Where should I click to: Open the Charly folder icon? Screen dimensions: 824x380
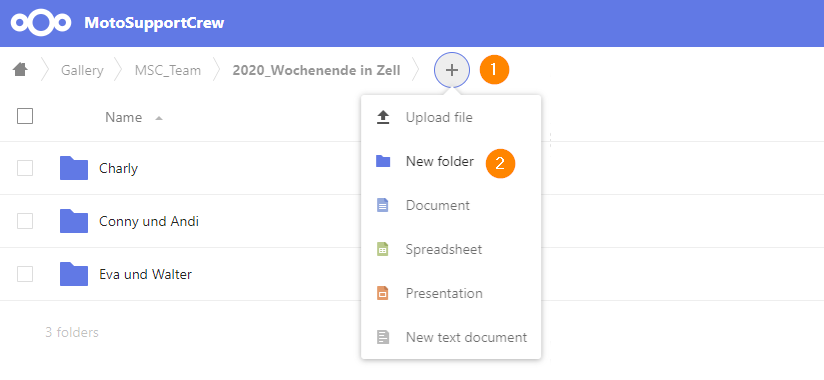[x=74, y=168]
